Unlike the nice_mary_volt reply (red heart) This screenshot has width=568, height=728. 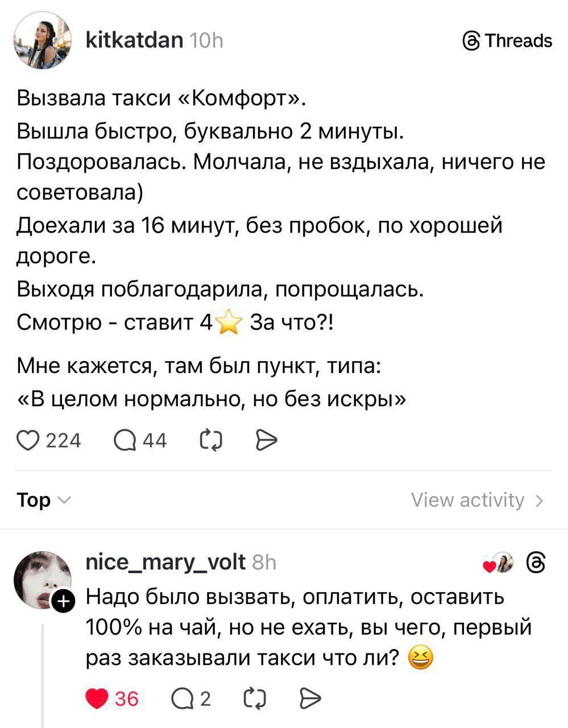[97, 697]
